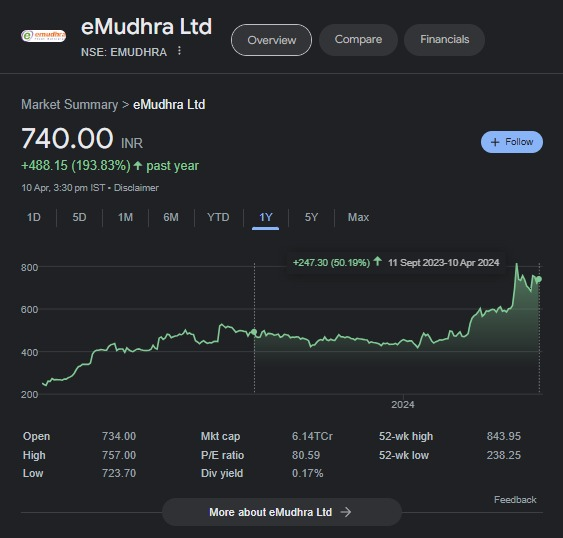Switch to the Compare tab
Viewport: 563px width, 538px height.
click(358, 40)
